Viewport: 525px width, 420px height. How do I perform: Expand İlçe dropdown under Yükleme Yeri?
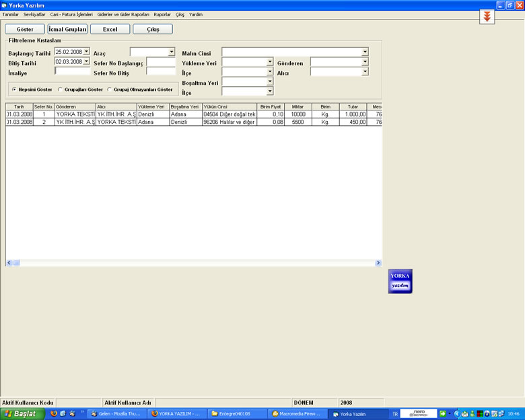270,71
